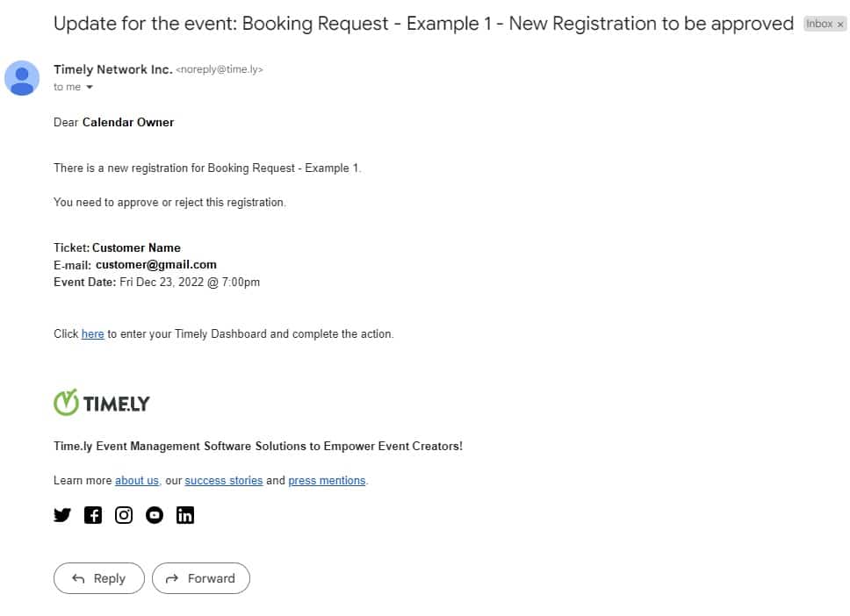Screen dimensions: 850x616
Task: Open the 'press mentions' link
Action: click(327, 481)
